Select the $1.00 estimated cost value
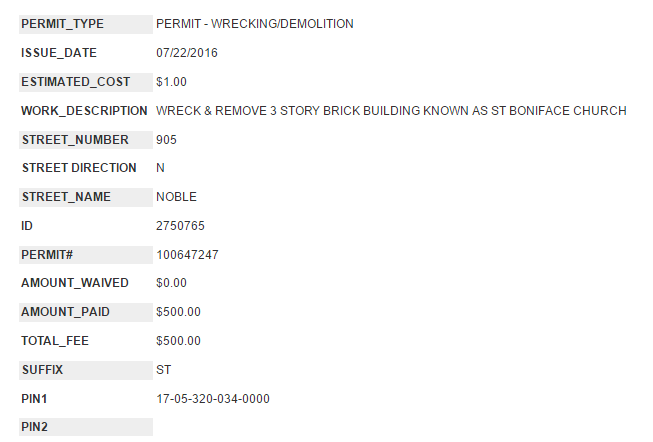 coord(171,81)
